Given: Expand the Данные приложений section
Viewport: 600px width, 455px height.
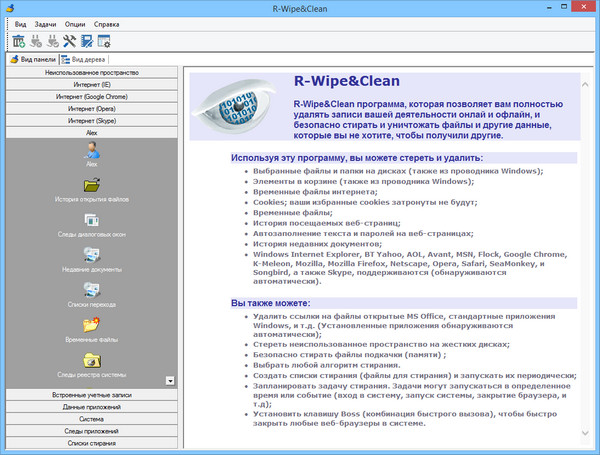Looking at the screenshot, I should point(91,407).
